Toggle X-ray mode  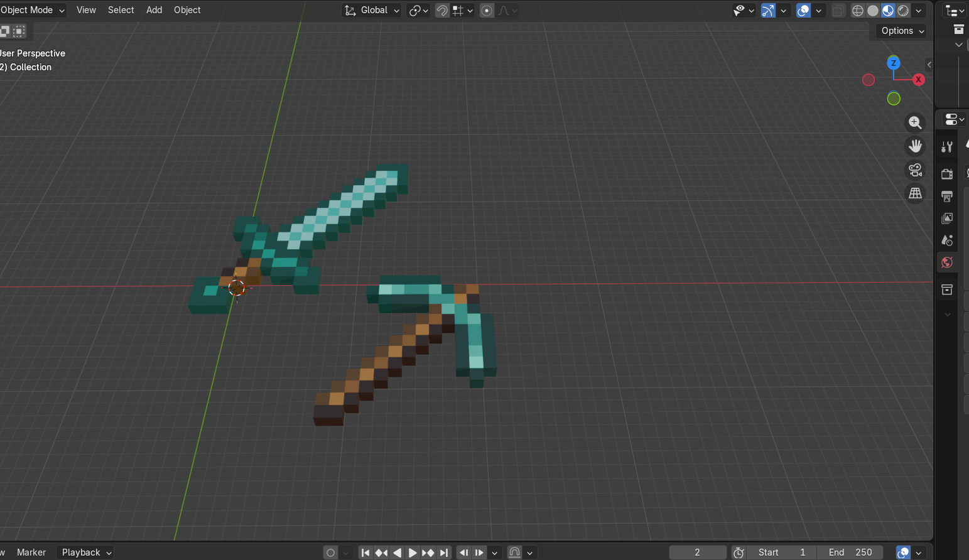pos(838,10)
